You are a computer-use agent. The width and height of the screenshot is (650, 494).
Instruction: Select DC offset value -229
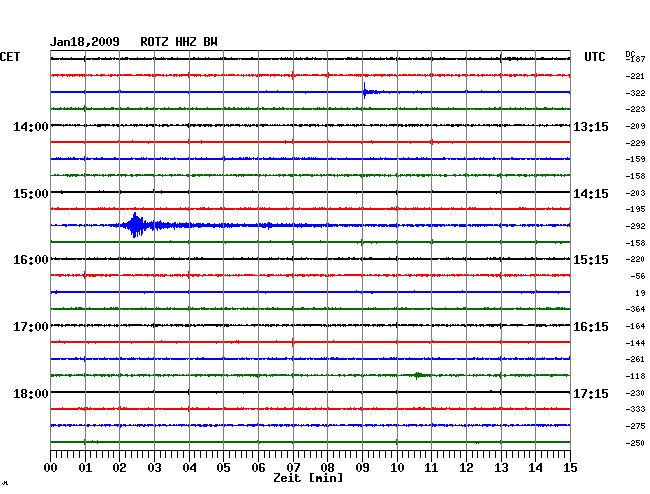[635, 143]
